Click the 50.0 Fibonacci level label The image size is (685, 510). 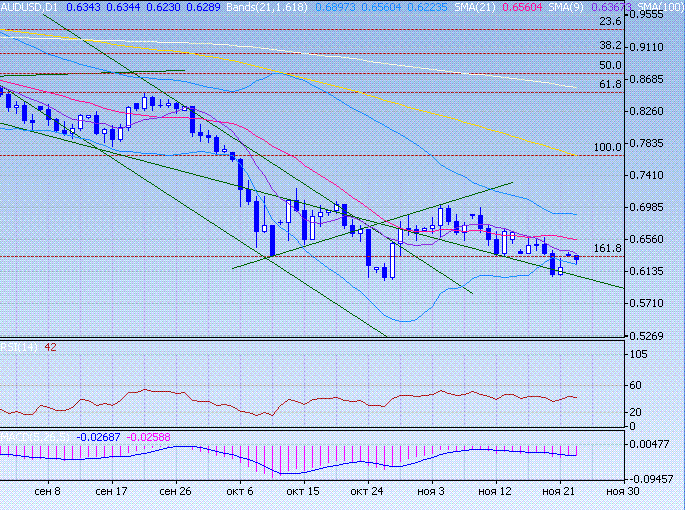tap(608, 65)
